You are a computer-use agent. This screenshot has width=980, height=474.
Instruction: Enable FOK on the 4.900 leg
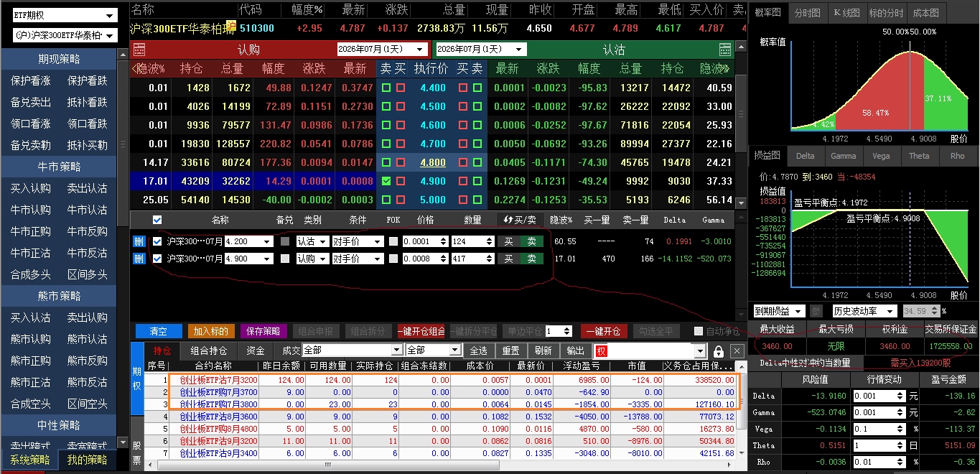393,259
